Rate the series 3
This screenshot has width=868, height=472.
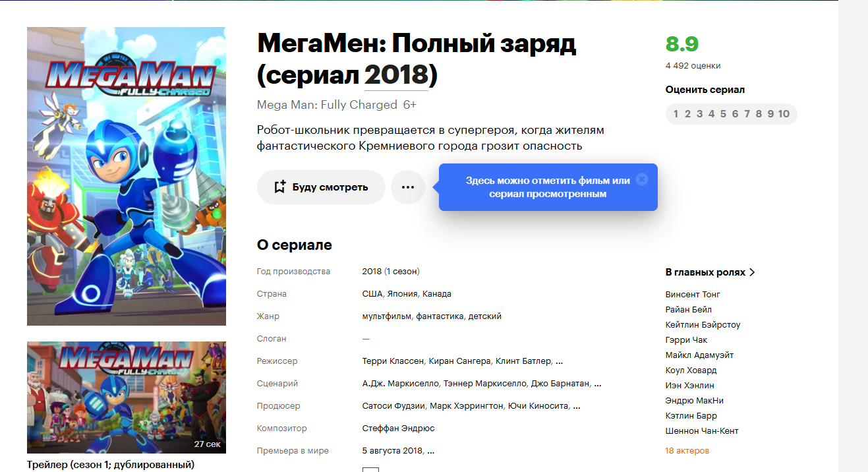click(699, 114)
